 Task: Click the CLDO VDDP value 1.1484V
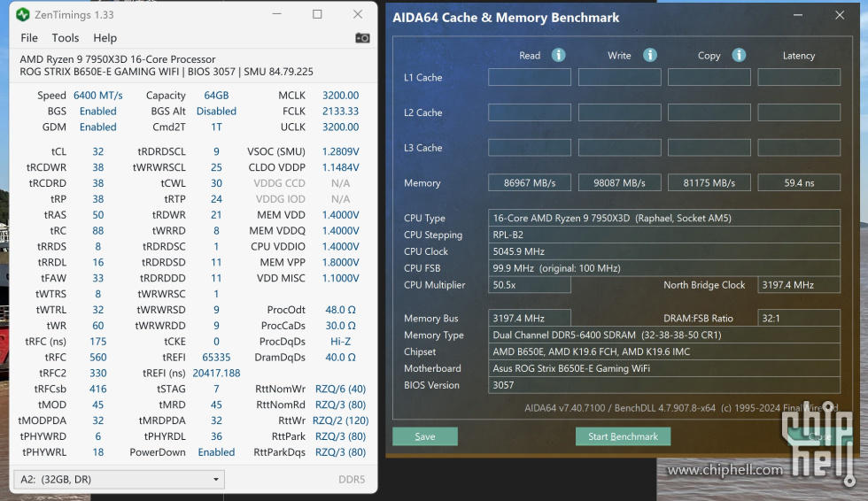(340, 167)
